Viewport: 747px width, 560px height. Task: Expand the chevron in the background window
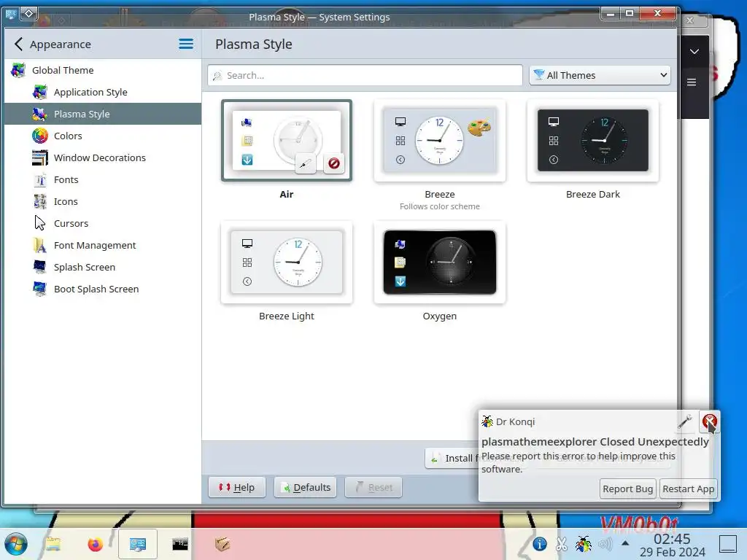[x=694, y=52]
